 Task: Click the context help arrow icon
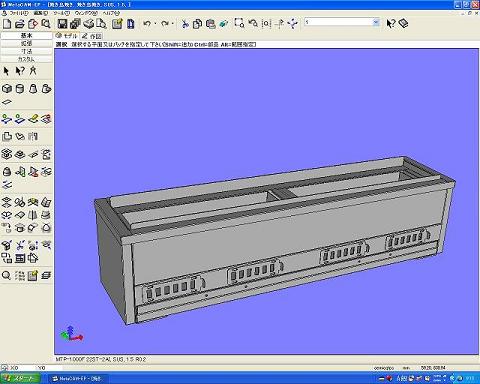click(x=390, y=23)
